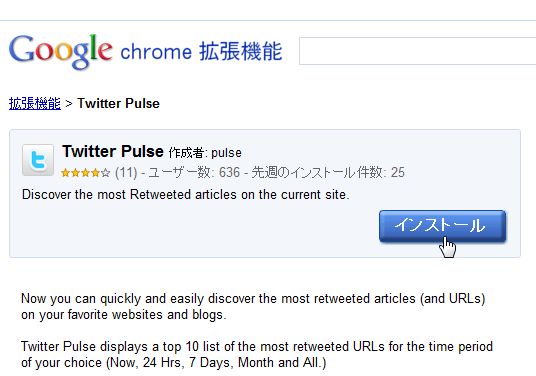Click the Twitter Pulse breadcrumb text
The height and width of the screenshot is (376, 536).
coord(119,104)
